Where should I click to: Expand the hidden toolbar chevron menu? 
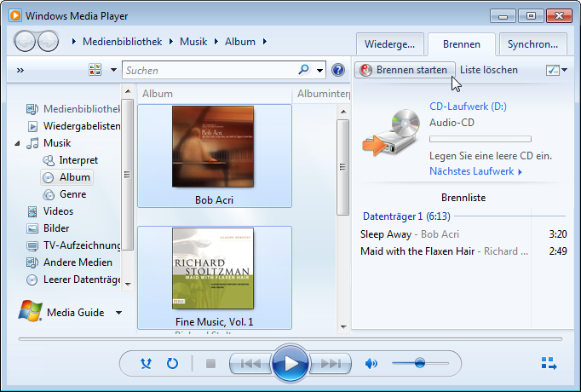pyautogui.click(x=20, y=70)
